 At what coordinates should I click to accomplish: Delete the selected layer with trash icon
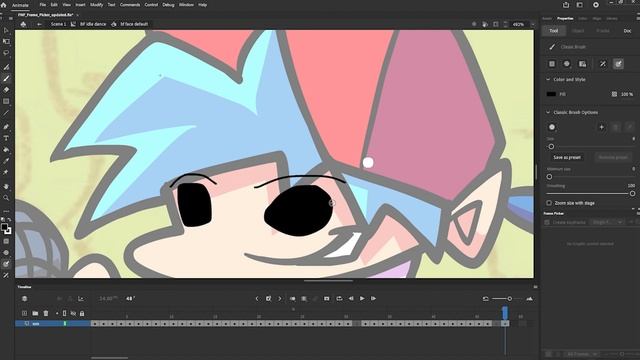(x=46, y=313)
